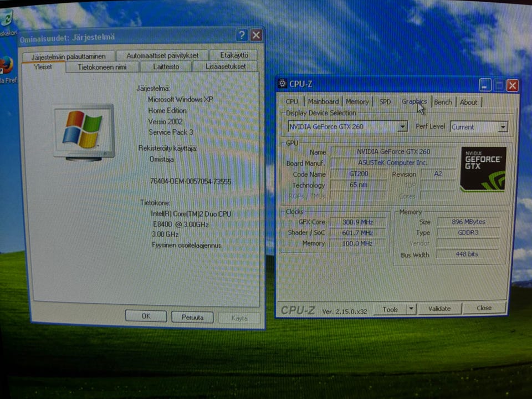Click the Käytä button
The height and width of the screenshot is (399, 532).
coord(239,318)
